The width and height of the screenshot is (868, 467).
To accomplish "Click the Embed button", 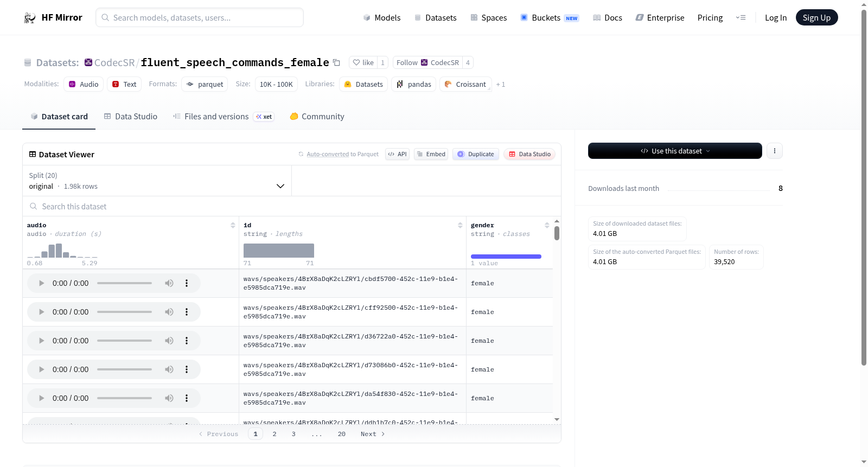I will [431, 154].
